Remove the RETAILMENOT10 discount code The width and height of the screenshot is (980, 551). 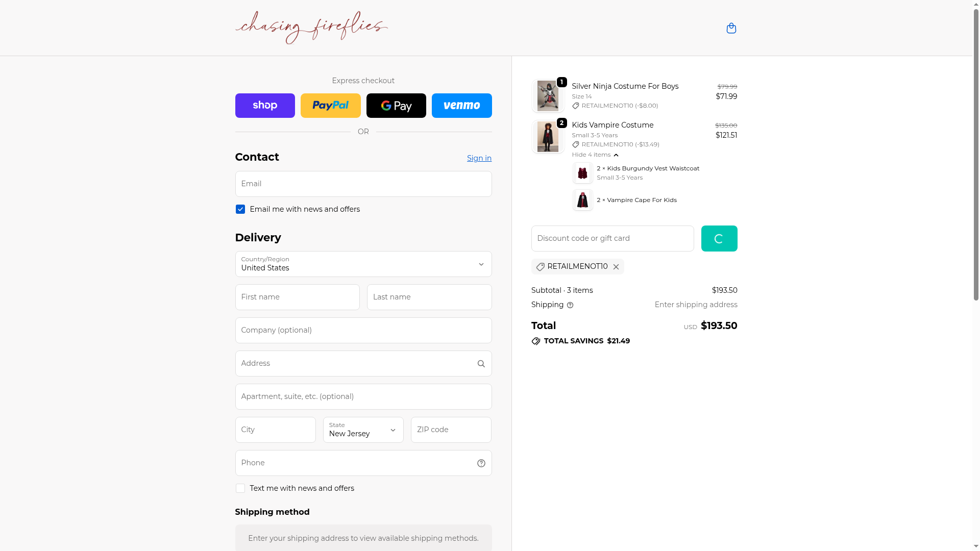point(616,267)
